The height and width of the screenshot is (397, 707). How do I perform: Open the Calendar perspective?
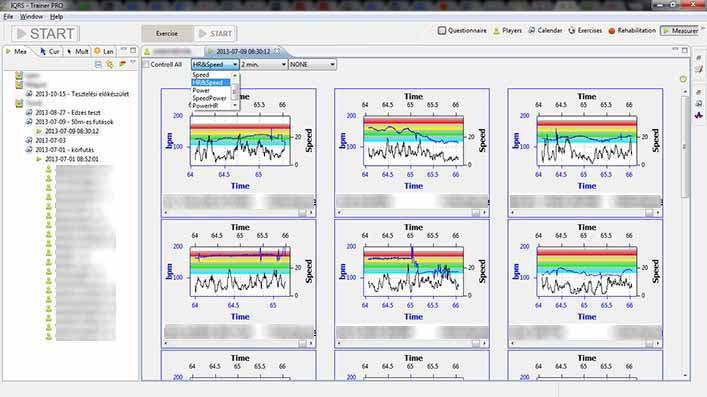pos(545,30)
